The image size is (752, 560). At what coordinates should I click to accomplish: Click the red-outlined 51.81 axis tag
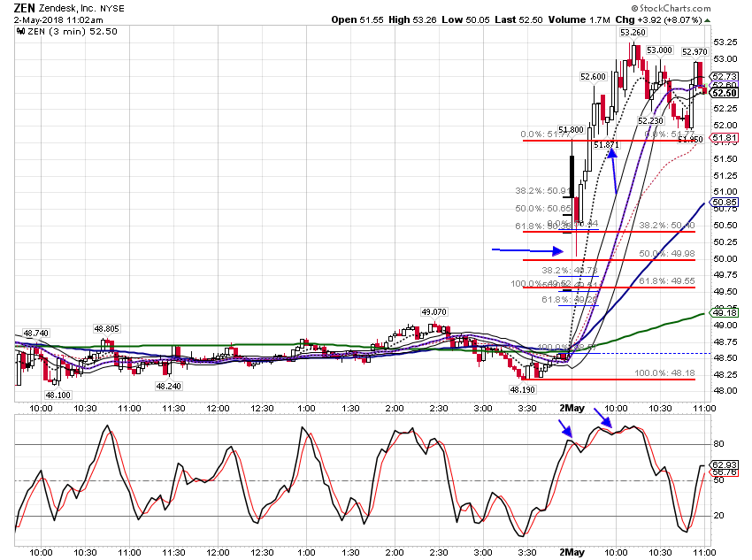coord(725,138)
